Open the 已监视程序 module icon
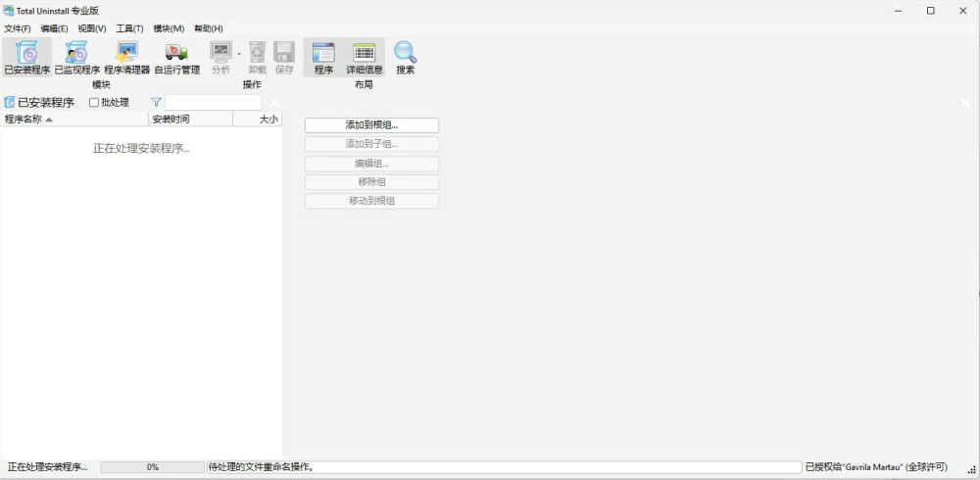This screenshot has height=480, width=980. point(76,57)
